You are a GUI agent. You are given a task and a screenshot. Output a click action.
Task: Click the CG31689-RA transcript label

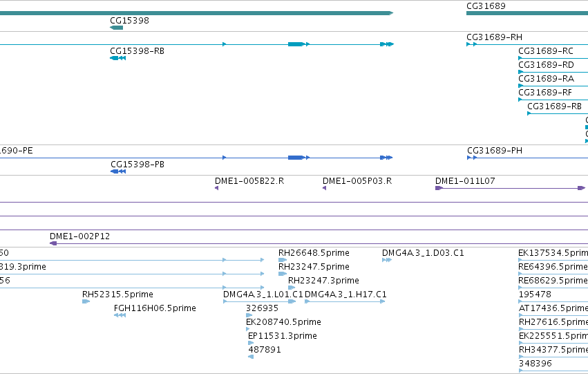(x=546, y=79)
